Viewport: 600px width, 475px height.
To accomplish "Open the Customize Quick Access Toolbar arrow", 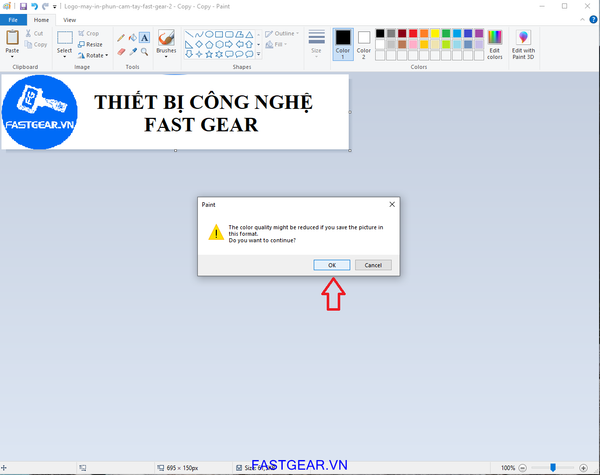I will pyautogui.click(x=55, y=7).
